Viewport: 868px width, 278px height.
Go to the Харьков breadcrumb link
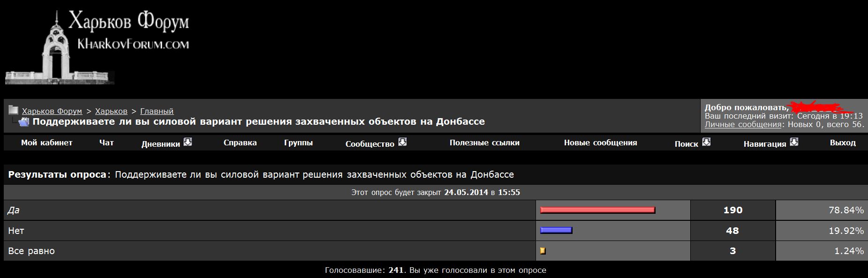click(x=111, y=112)
